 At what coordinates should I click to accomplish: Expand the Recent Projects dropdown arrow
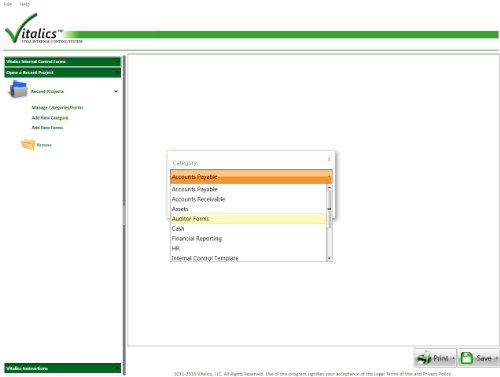coord(116,91)
